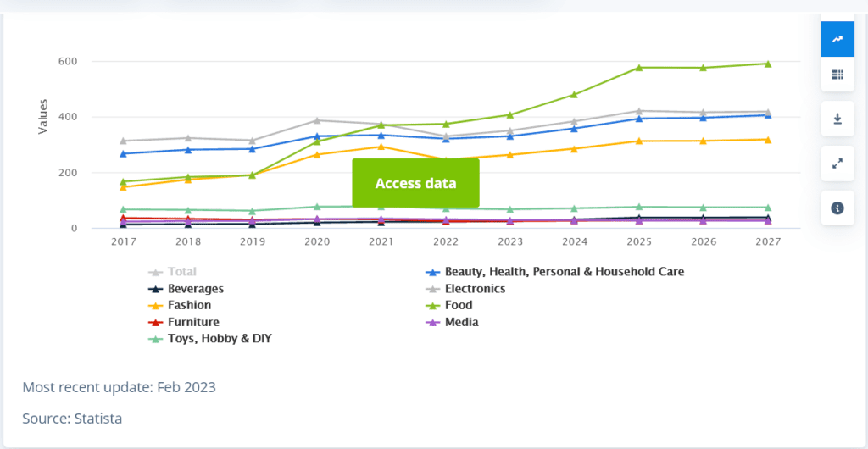
Task: Toggle Beauty, Health, Personal & Household Care series
Action: point(564,272)
